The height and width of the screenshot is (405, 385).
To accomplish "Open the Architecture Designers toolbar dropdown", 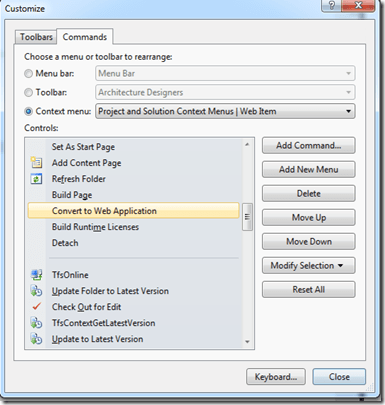I will tap(225, 92).
